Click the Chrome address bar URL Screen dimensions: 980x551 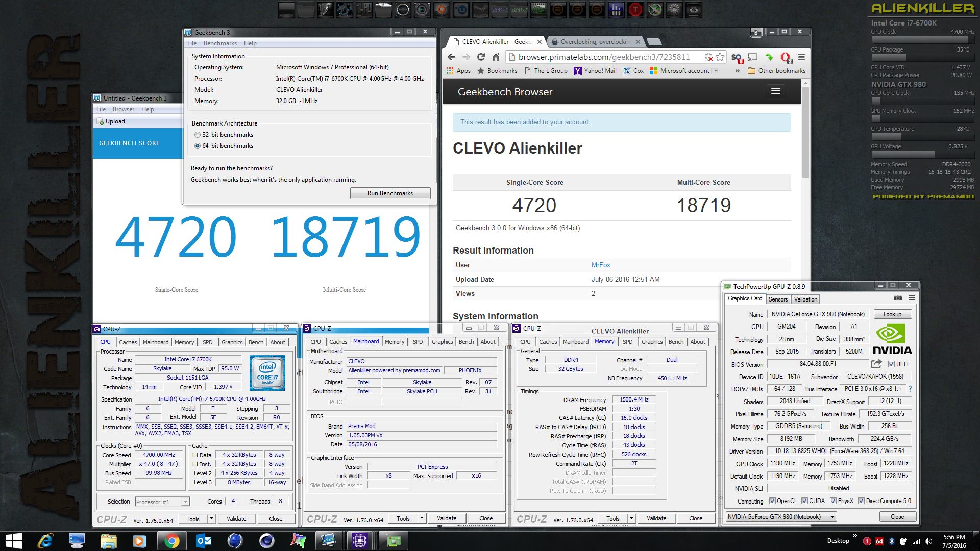click(604, 57)
